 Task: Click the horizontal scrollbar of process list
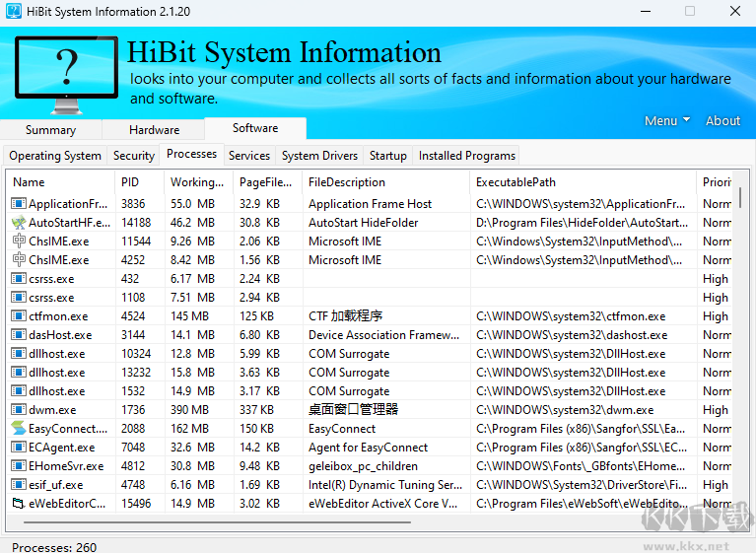click(217, 522)
